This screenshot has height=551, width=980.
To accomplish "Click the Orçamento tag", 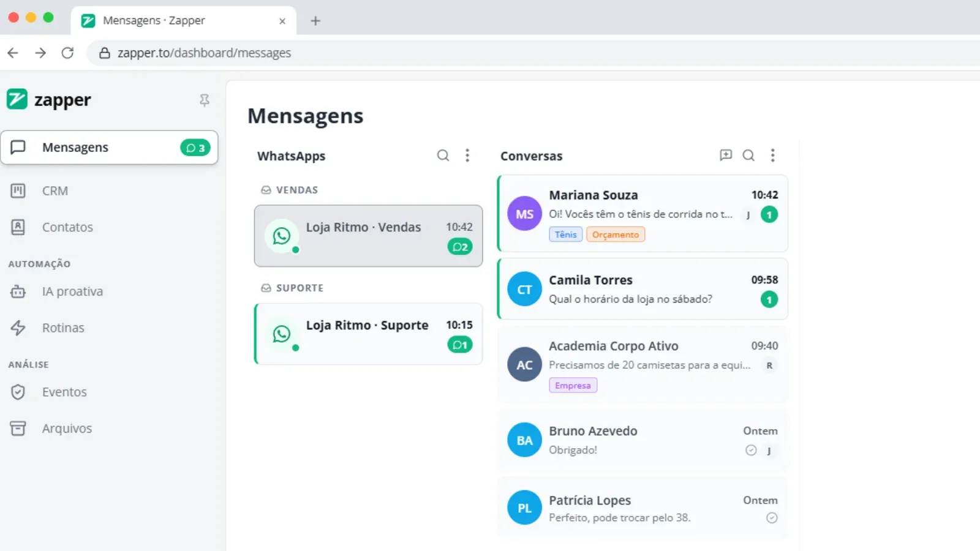I will tap(616, 234).
